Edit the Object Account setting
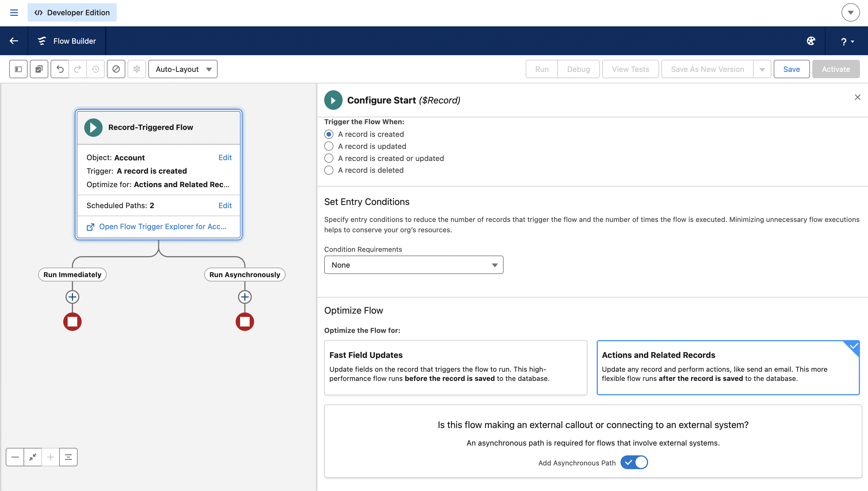The width and height of the screenshot is (868, 491). 225,157
